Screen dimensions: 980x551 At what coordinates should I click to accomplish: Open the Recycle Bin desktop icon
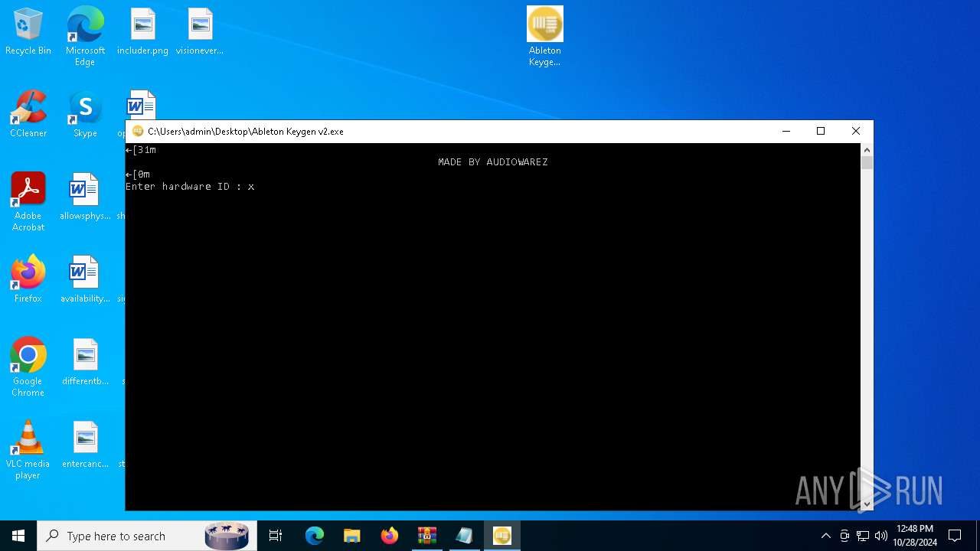pos(28,32)
